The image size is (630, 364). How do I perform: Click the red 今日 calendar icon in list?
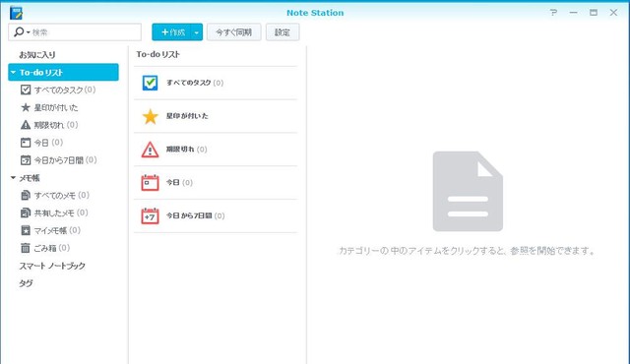(x=150, y=183)
